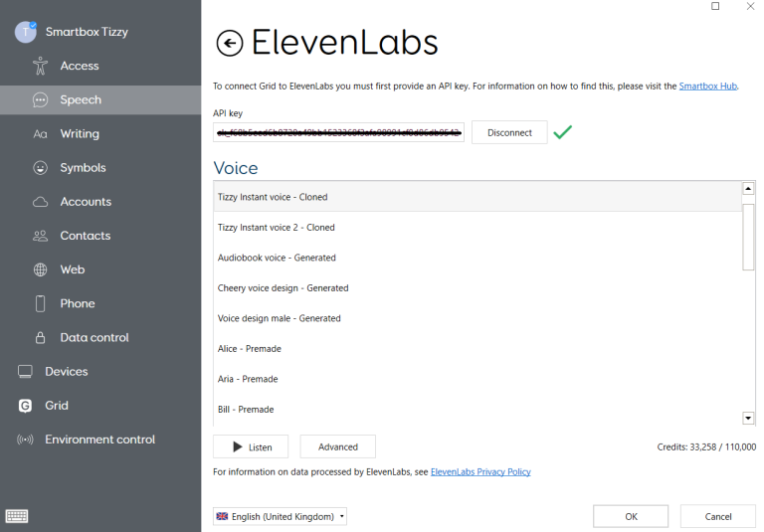Click the Access person icon
This screenshot has height=532, width=764.
point(41,66)
